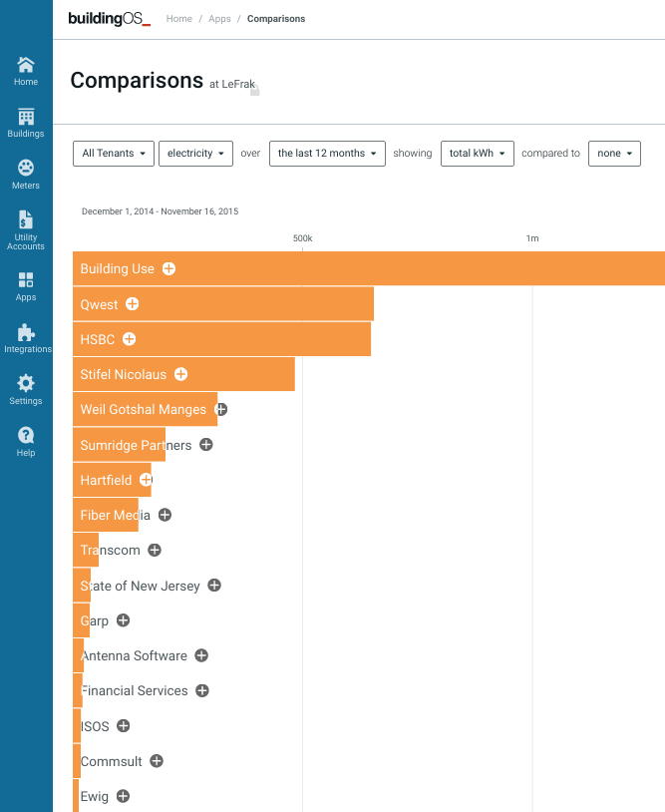Click the Weil Gotshal Manges label
The image size is (665, 812).
143,410
